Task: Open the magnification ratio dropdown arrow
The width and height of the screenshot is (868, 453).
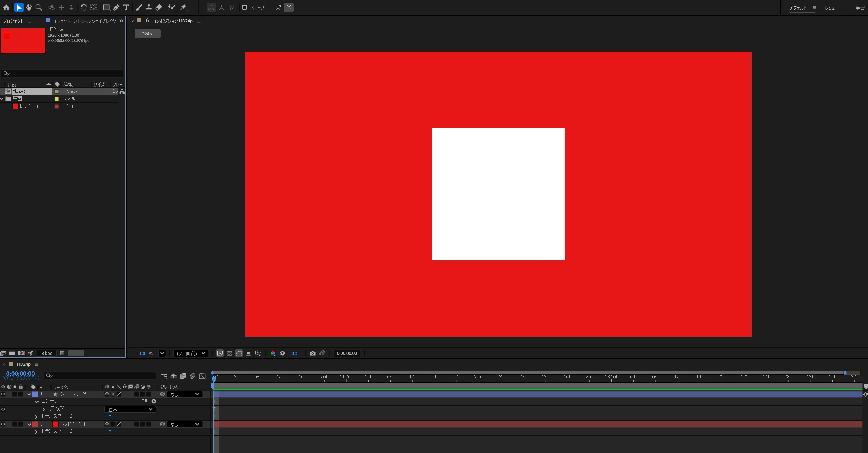Action: (x=162, y=353)
